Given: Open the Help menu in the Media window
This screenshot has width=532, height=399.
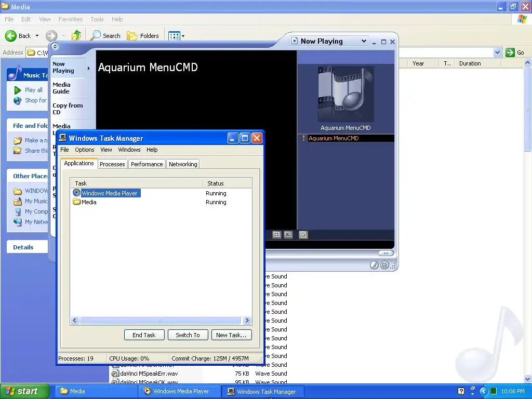Looking at the screenshot, I should coord(117,19).
